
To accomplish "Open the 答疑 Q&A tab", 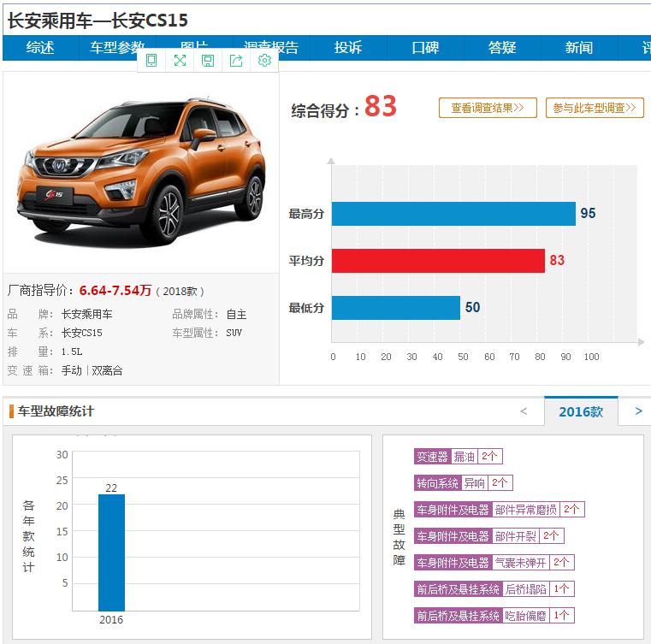I will (502, 48).
